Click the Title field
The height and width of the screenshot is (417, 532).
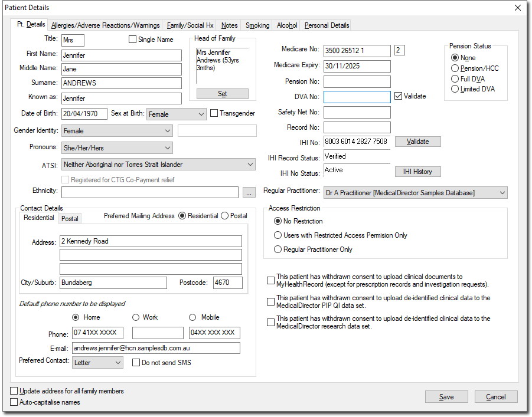click(73, 40)
